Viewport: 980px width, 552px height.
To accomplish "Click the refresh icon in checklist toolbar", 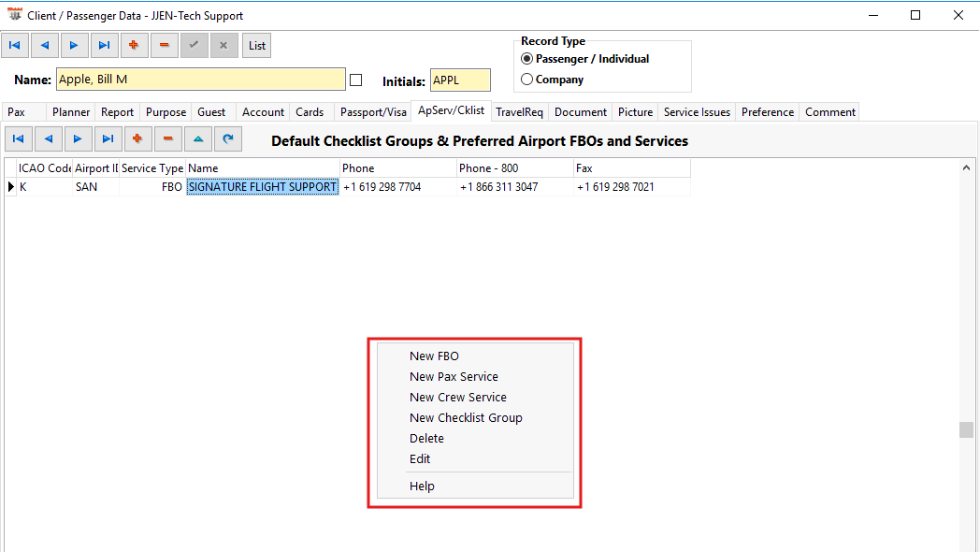I will 227,139.
